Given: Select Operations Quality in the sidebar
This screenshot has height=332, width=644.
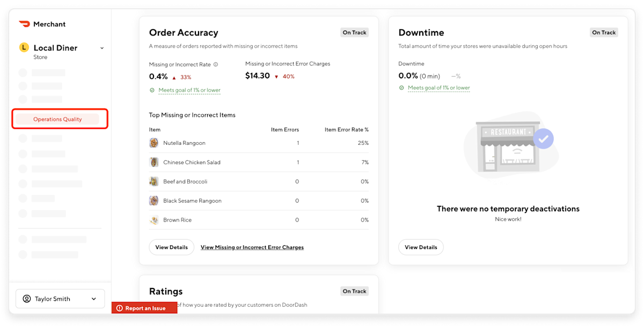Looking at the screenshot, I should [x=57, y=119].
